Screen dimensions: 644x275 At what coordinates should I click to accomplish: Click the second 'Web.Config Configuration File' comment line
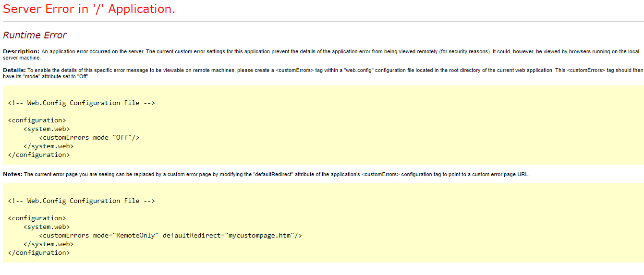81,201
